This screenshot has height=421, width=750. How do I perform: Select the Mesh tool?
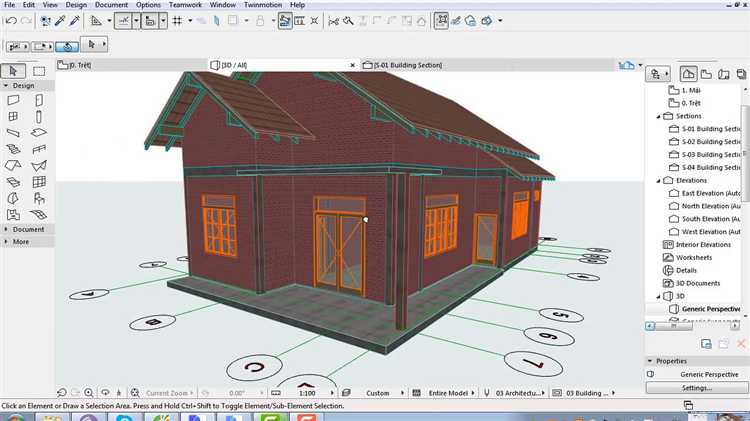tap(39, 214)
